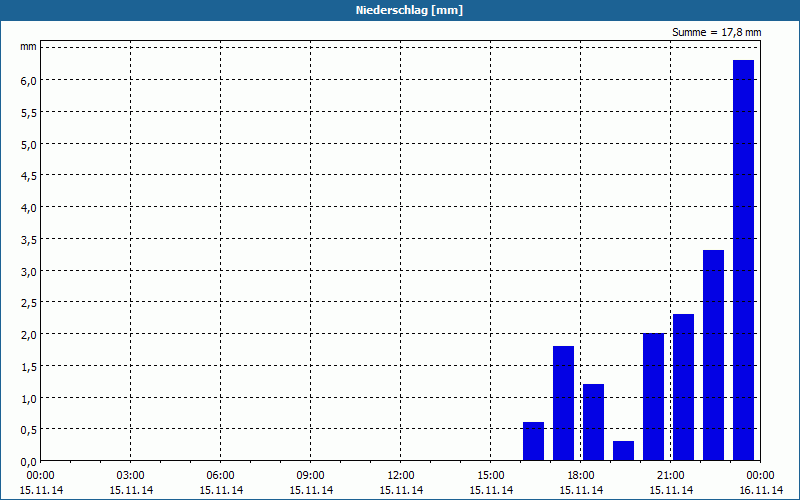Click the bar reaching about 2,3 mm
Screen dimensions: 800x500
pyautogui.click(x=683, y=387)
